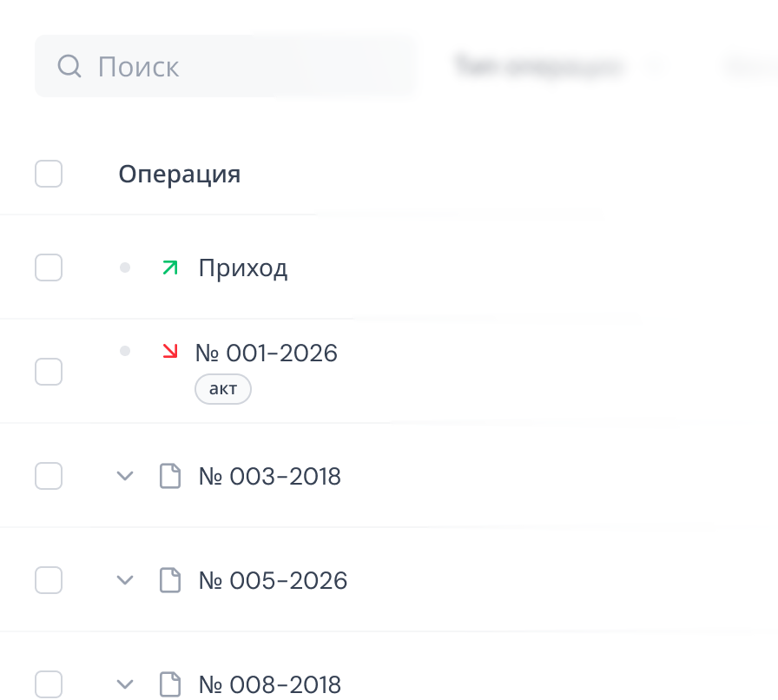This screenshot has height=700, width=778.
Task: Open the blurred operation type filter dropdown
Action: pos(556,66)
